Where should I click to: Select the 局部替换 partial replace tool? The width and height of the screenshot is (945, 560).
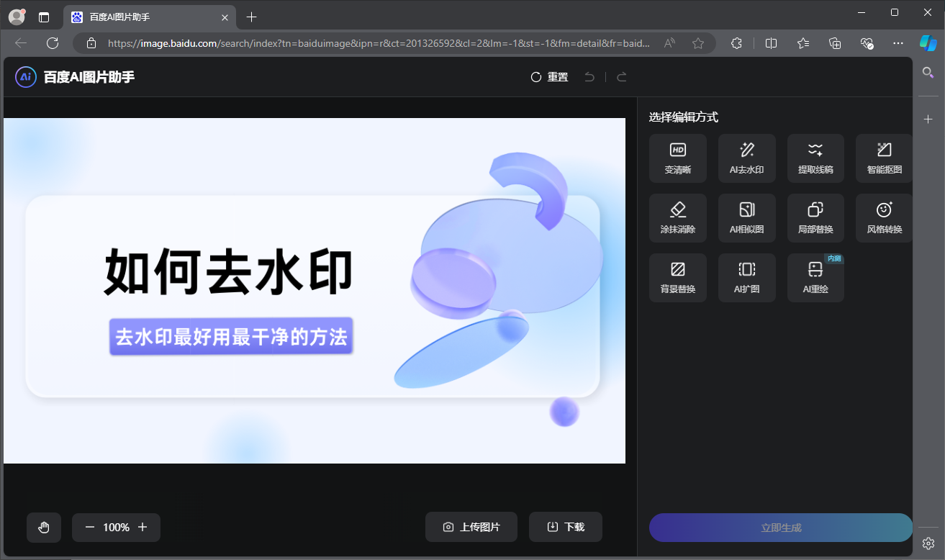[815, 217]
